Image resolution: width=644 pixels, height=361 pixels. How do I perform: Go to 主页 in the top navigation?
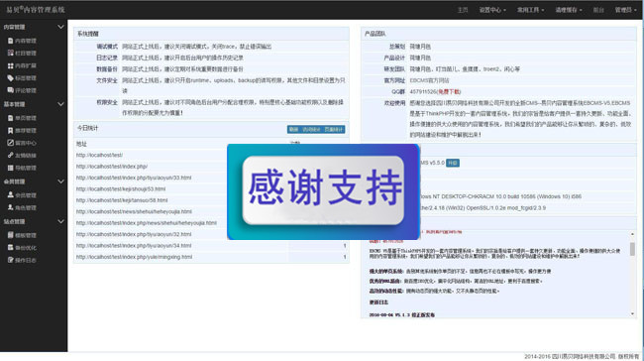463,10
